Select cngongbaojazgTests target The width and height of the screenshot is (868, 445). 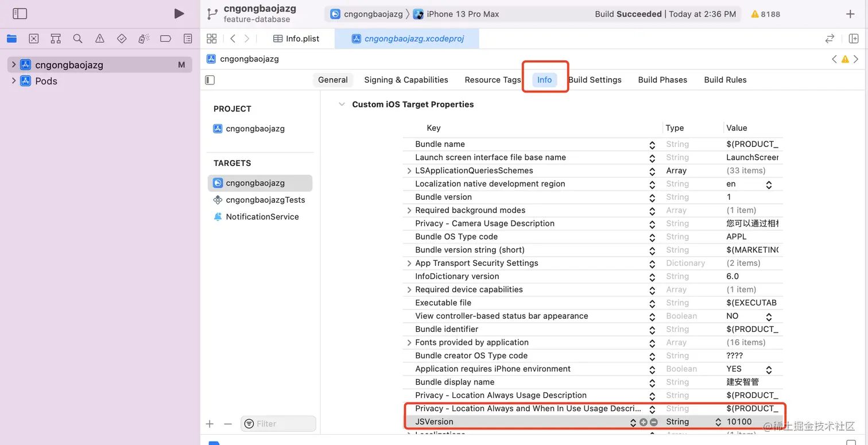click(259, 200)
